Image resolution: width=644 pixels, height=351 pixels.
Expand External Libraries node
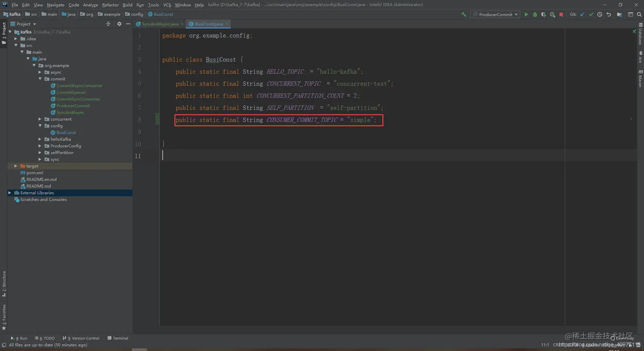10,193
